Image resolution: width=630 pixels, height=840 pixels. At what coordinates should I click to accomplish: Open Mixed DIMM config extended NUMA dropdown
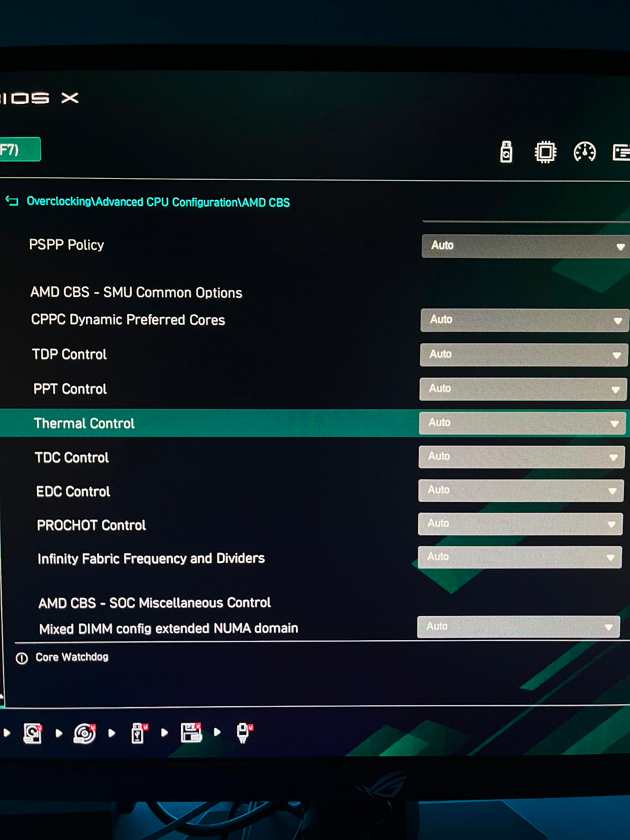518,626
